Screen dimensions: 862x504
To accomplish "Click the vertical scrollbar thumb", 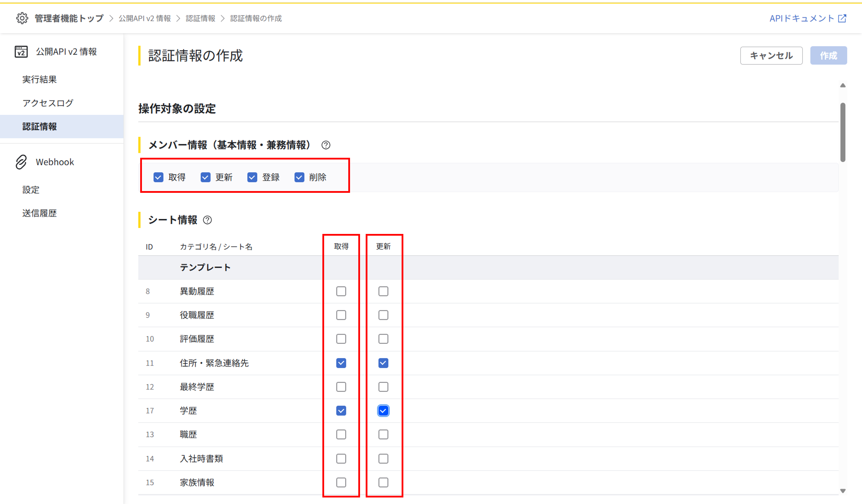I will (842, 132).
